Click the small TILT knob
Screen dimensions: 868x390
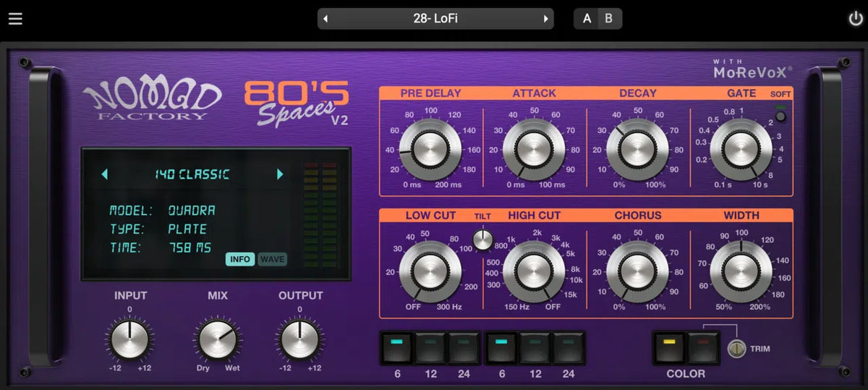[482, 239]
